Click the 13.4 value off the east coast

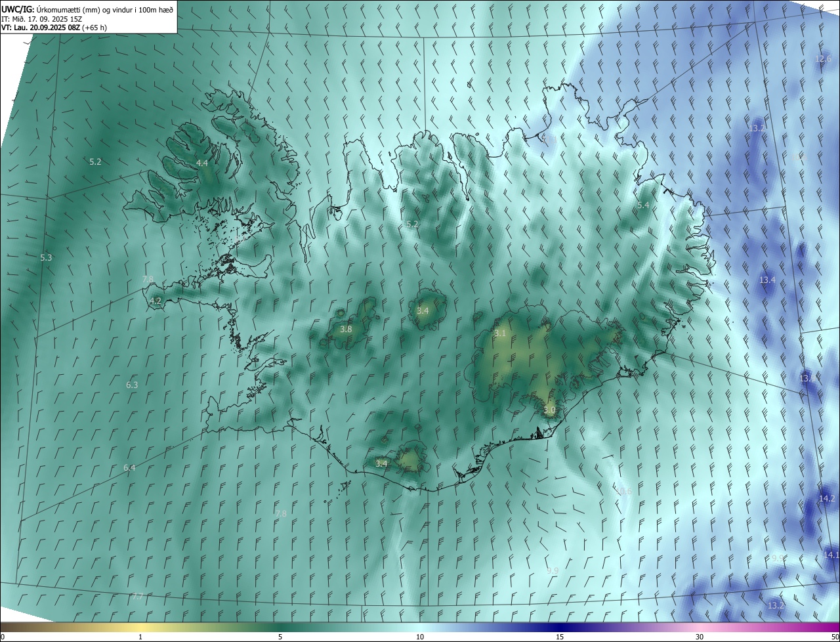[x=767, y=280]
